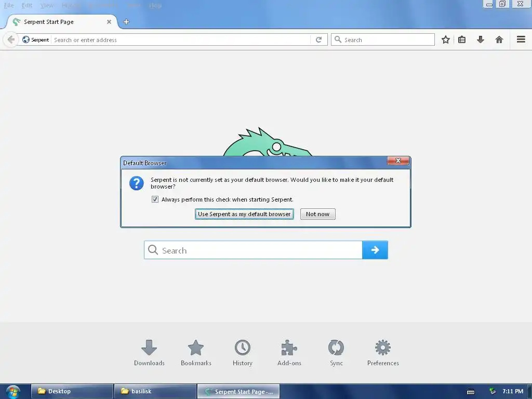Viewport: 532px width, 399px height.
Task: Switch to Desktop taskbar window
Action: 72,391
